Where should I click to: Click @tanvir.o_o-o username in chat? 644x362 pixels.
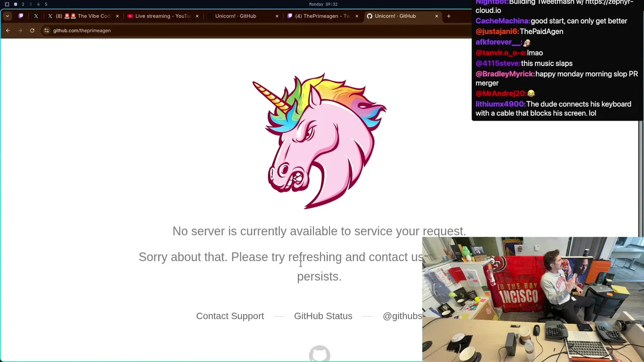[x=501, y=53]
